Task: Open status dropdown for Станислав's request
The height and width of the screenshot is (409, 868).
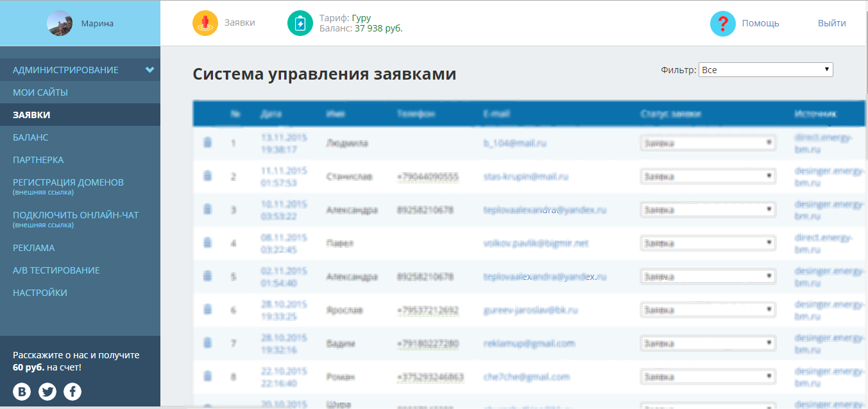Action: coord(708,176)
